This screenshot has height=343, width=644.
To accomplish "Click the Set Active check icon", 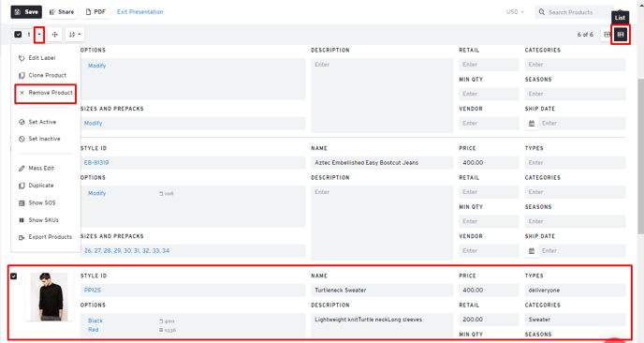I will tap(22, 122).
